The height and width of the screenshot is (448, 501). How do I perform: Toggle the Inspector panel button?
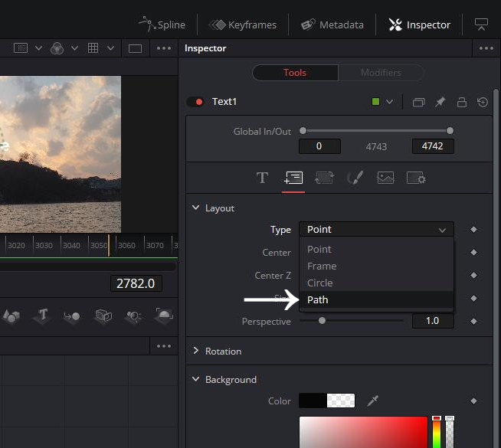tap(419, 25)
